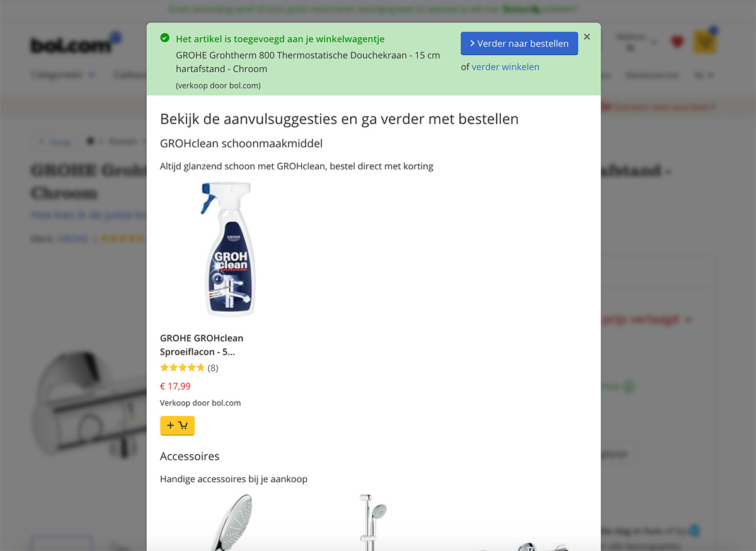Click the bol.com logo
Screen dimensions: 756x551
(72, 45)
